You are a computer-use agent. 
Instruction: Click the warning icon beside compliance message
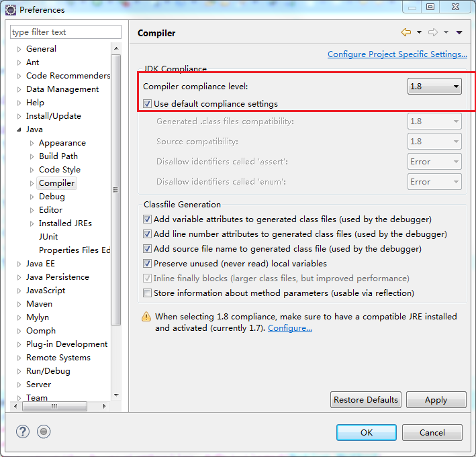tap(146, 317)
